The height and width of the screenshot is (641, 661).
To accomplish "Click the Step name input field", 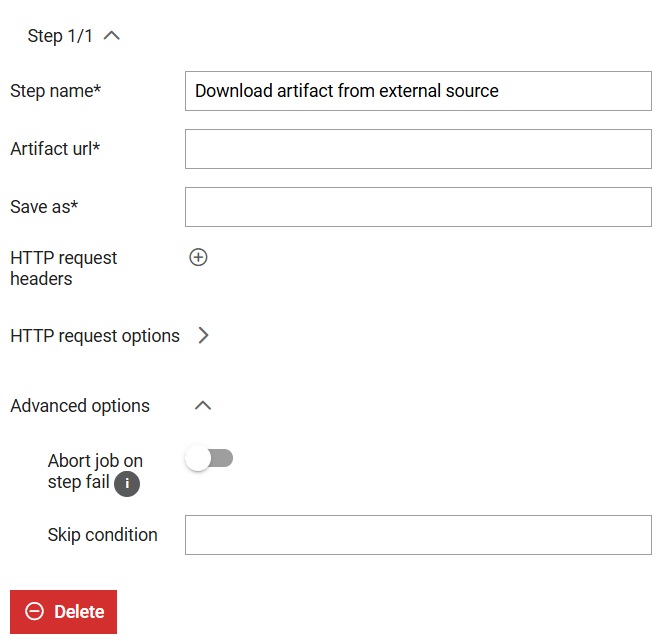I will tap(418, 91).
